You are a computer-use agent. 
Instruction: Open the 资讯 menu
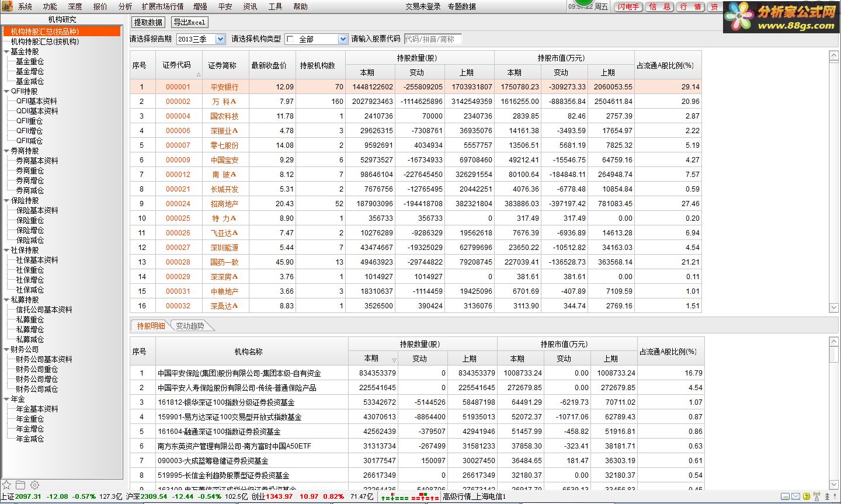point(250,6)
